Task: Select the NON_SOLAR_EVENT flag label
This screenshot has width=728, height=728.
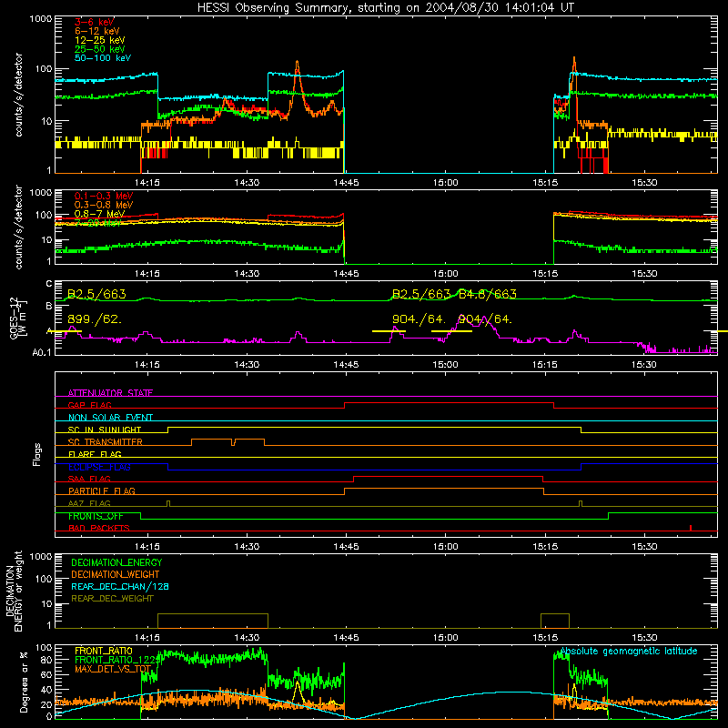Action: click(x=110, y=418)
